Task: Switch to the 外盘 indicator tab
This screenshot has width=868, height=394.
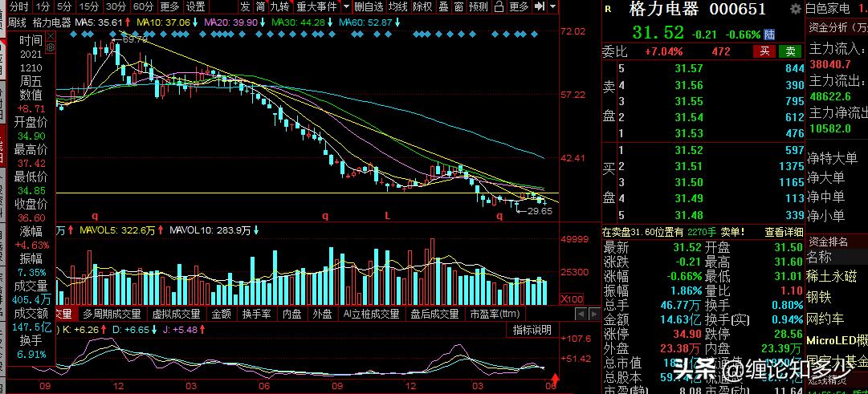Action: (322, 314)
